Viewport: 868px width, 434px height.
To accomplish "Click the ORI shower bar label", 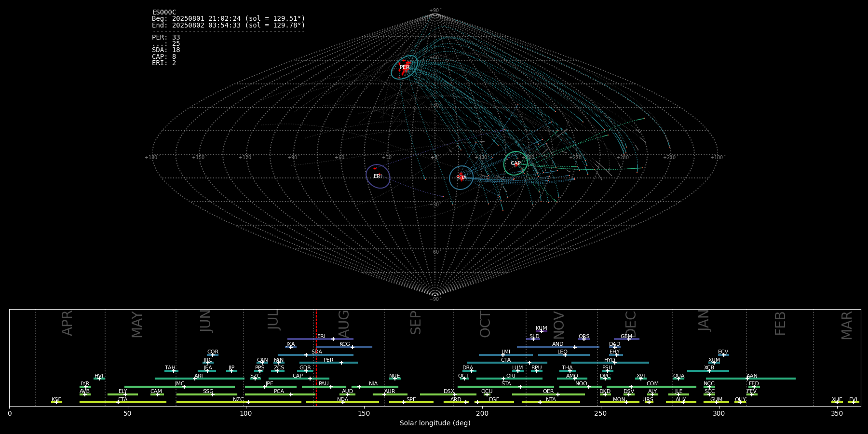I will tap(511, 376).
